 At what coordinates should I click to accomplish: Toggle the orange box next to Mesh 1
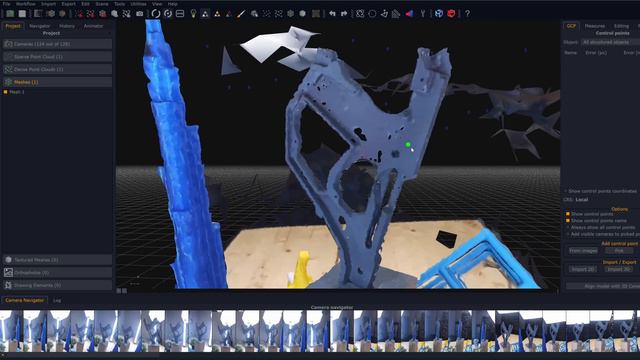click(5, 92)
